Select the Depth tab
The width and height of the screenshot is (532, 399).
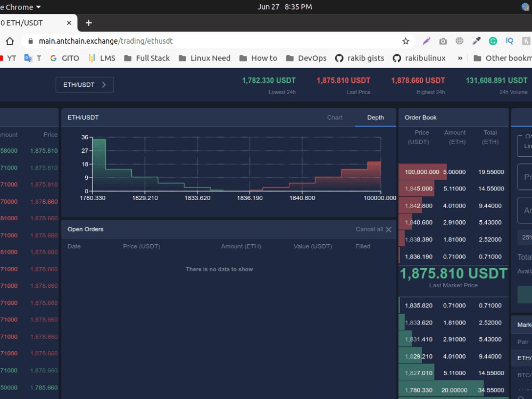point(375,117)
